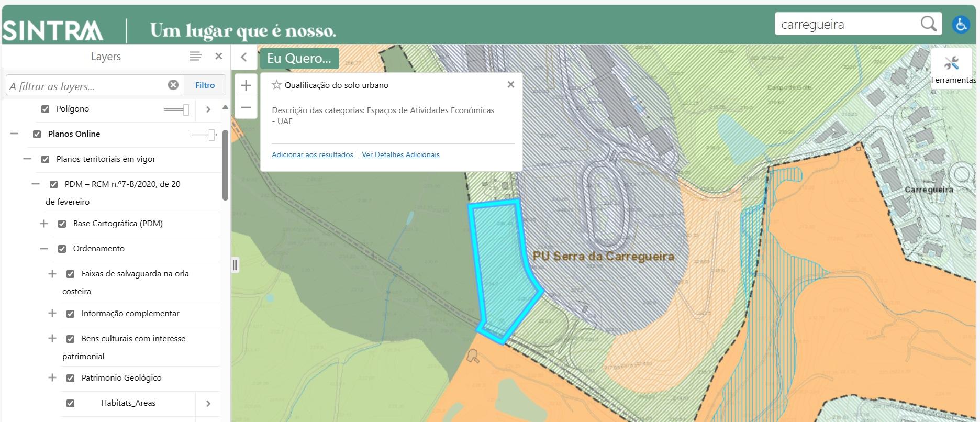Star the Qualificação do solo urbano result

click(277, 85)
